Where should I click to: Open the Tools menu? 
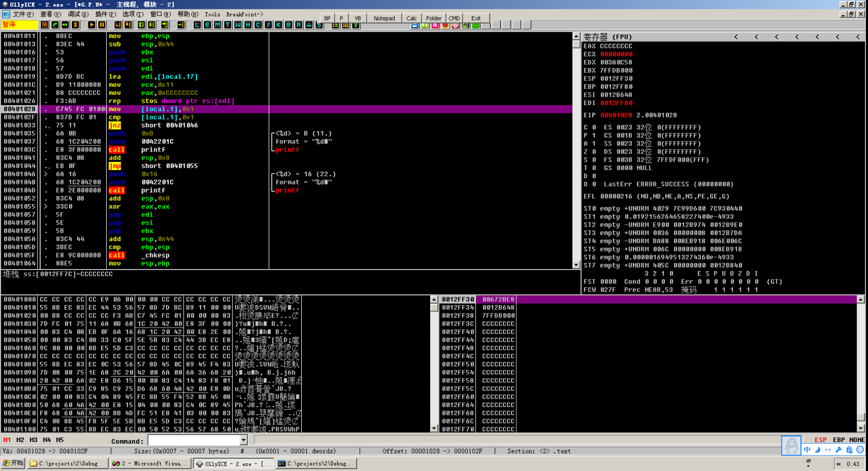212,14
